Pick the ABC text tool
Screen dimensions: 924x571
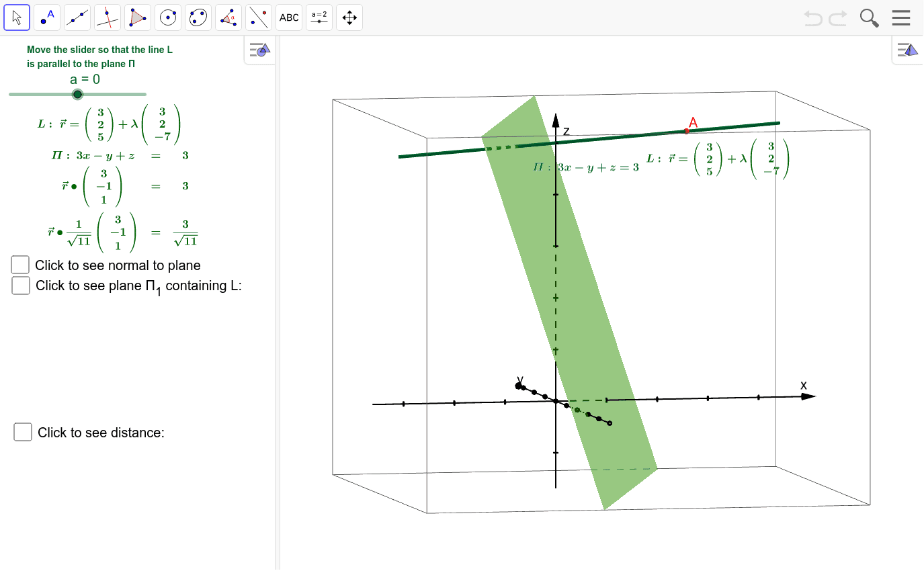coord(289,17)
